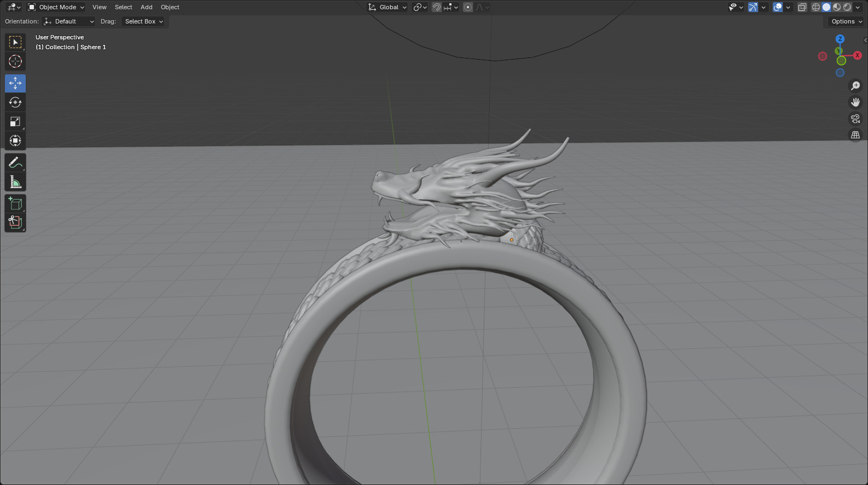Open the Object menu
Image resolution: width=868 pixels, height=485 pixels.
pyautogui.click(x=170, y=7)
